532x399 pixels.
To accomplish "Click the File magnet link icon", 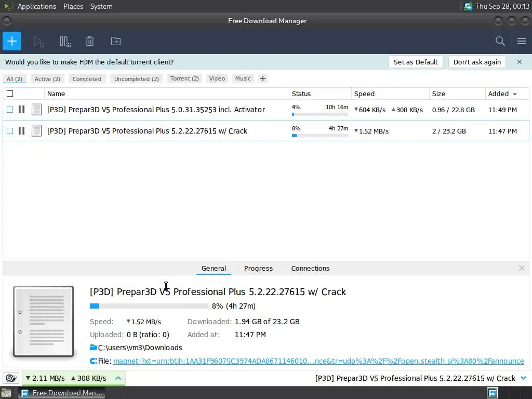I will [x=93, y=361].
